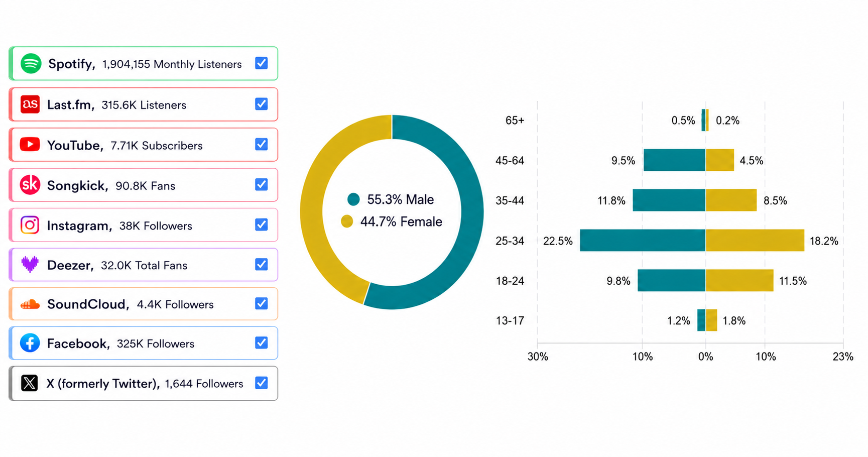Click the '22.5%' bar value
868x457 pixels.
tap(558, 241)
